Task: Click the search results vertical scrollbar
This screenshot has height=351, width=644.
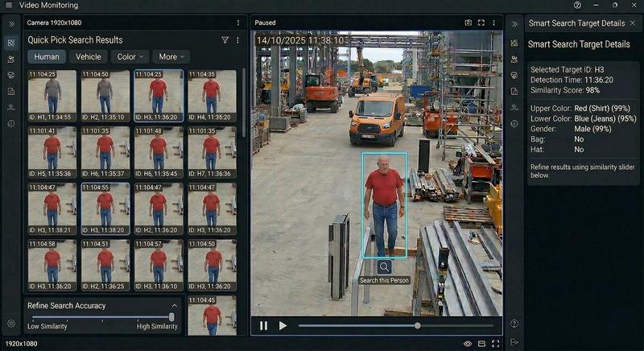Action: 244,102
